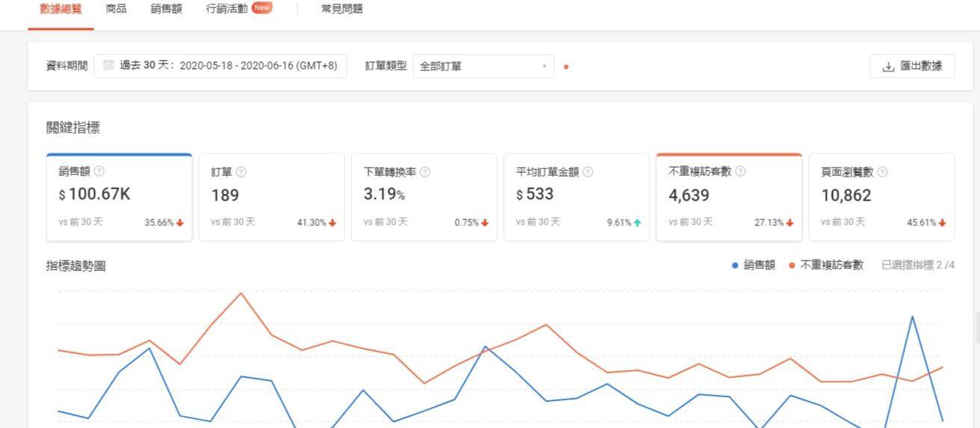
Task: Click the 資料期間 label
Action: point(67,66)
